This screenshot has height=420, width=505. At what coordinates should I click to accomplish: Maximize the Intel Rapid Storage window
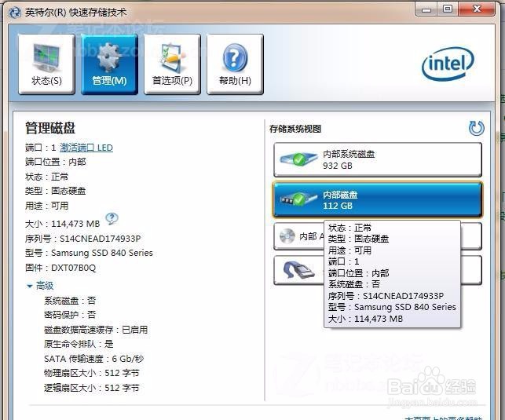(x=448, y=9)
